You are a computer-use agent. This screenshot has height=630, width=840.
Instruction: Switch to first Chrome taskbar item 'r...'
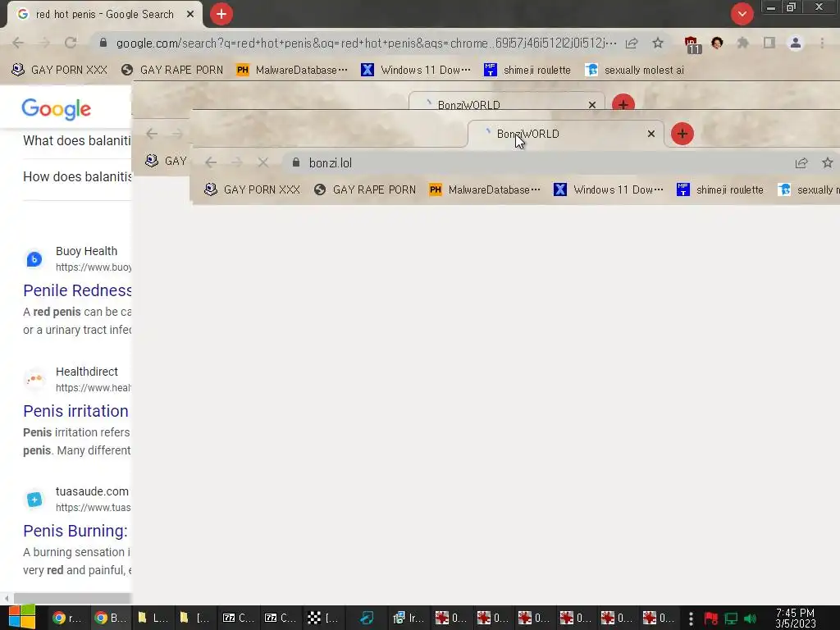point(67,619)
